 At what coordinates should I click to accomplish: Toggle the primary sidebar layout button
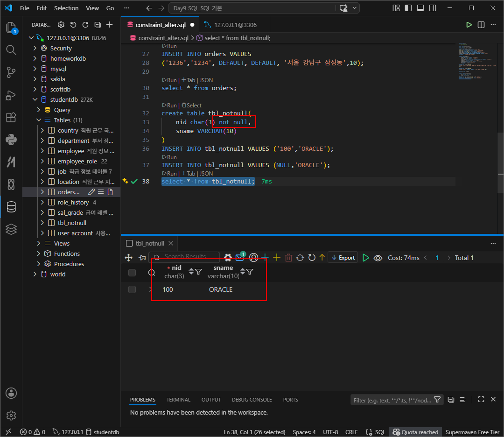[x=408, y=8]
